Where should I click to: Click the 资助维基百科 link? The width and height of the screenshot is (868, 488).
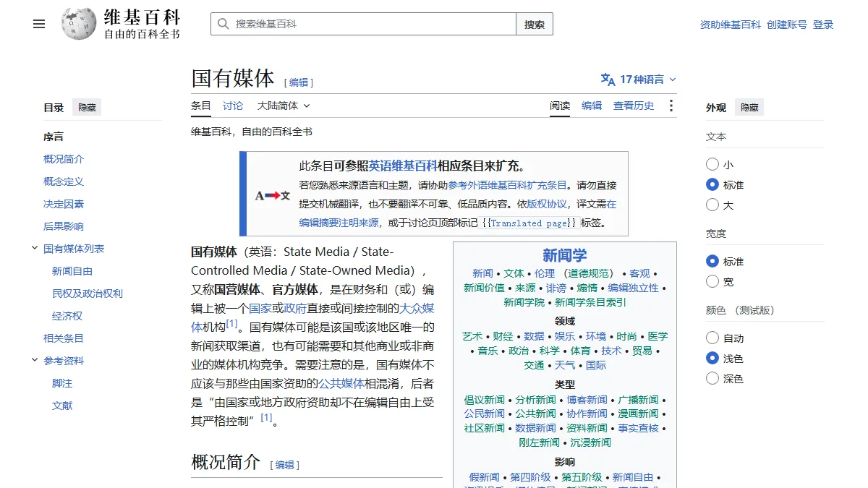731,25
